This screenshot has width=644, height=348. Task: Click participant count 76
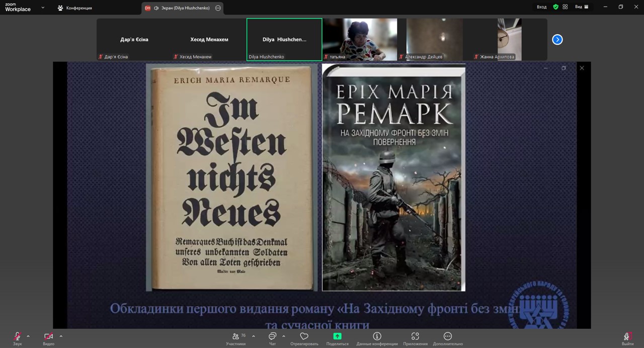click(244, 335)
